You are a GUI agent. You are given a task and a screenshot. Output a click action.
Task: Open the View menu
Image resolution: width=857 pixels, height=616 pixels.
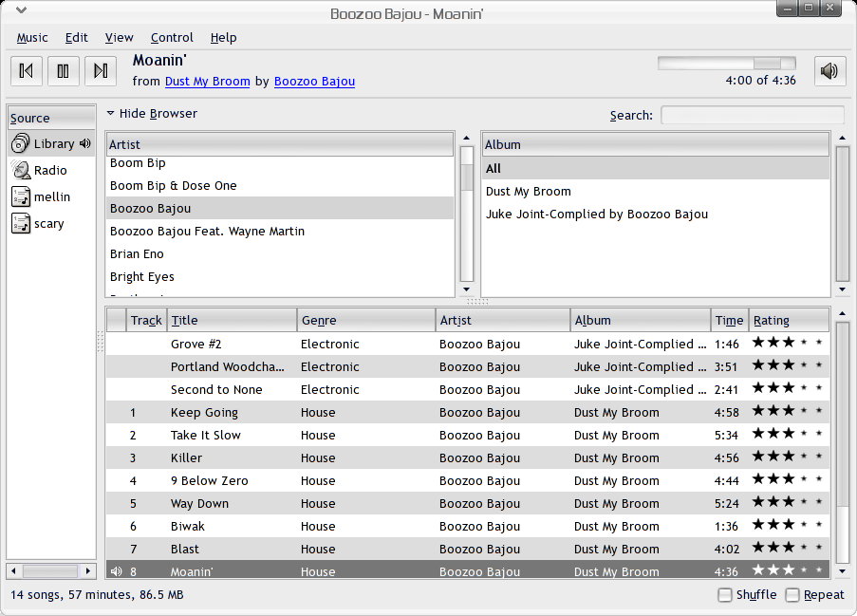click(120, 38)
